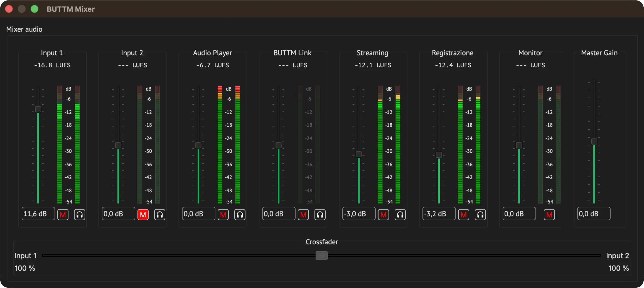Toggle headphone monitoring on BUTTM Link
The height and width of the screenshot is (288, 644).
pyautogui.click(x=320, y=215)
